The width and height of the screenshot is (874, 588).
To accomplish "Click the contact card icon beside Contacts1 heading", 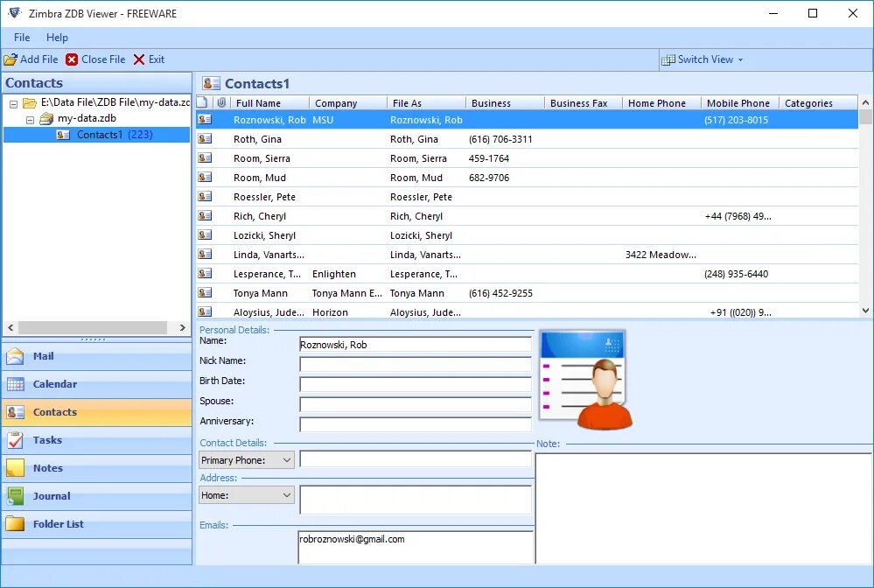I will pyautogui.click(x=211, y=84).
